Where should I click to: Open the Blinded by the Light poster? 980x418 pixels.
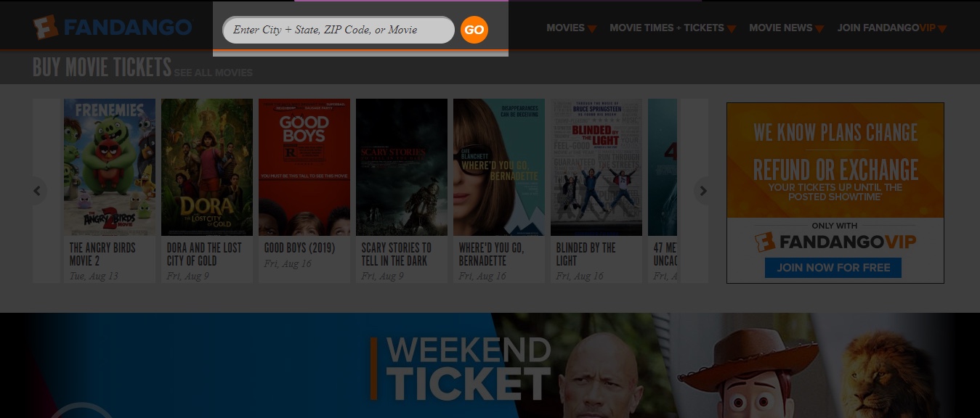click(x=596, y=167)
